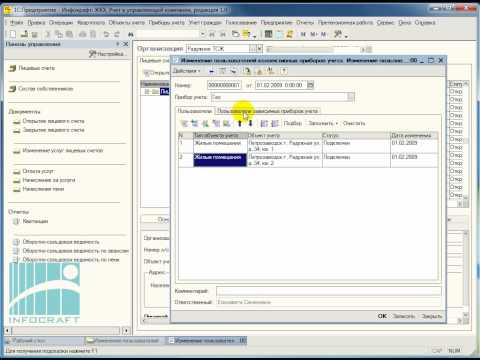Open the Отчеты menu

tap(305, 23)
